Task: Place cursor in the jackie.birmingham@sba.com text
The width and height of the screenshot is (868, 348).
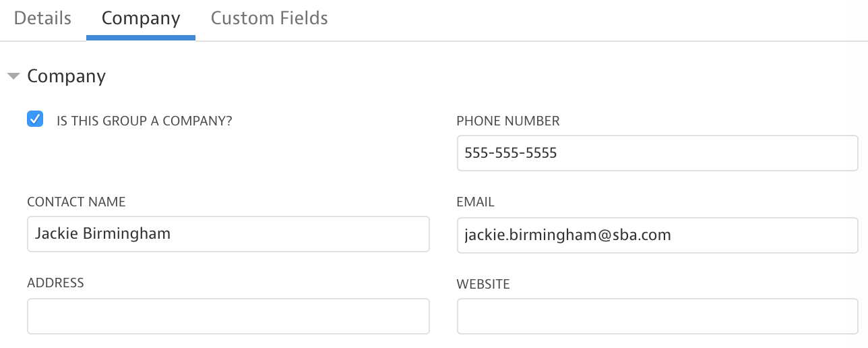Action: point(567,235)
